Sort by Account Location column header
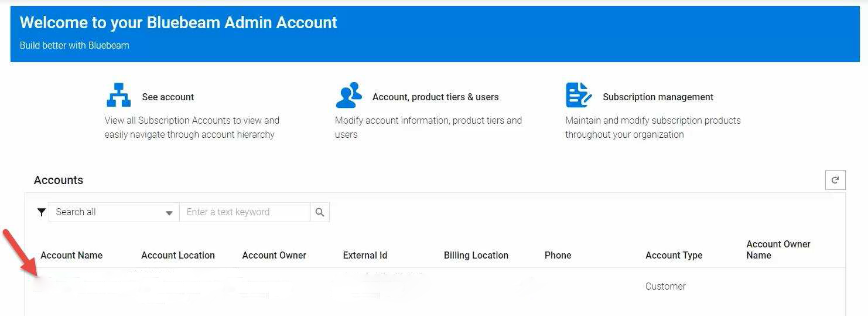The width and height of the screenshot is (868, 316). [x=177, y=256]
